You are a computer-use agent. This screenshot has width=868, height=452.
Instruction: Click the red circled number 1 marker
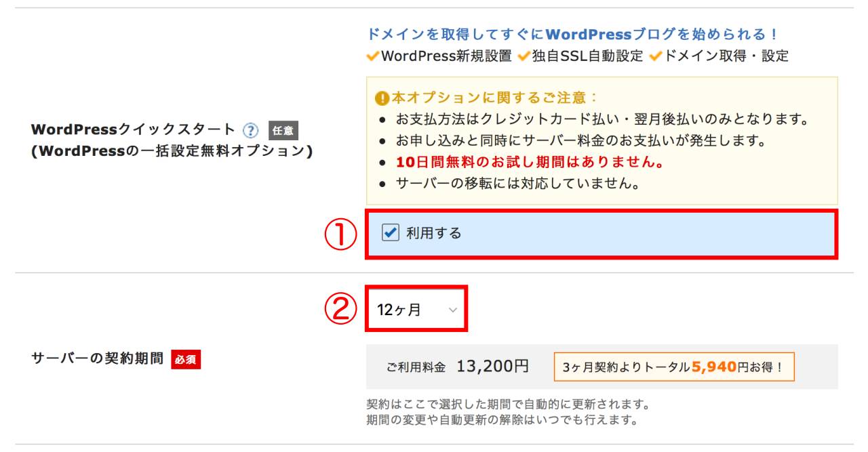(x=340, y=235)
